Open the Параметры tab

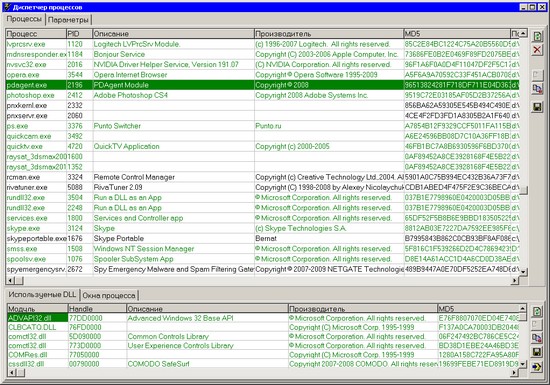point(68,20)
